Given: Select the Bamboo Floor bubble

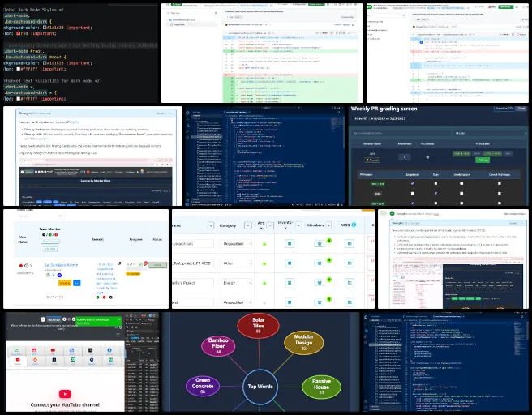Looking at the screenshot, I should coord(218,346).
